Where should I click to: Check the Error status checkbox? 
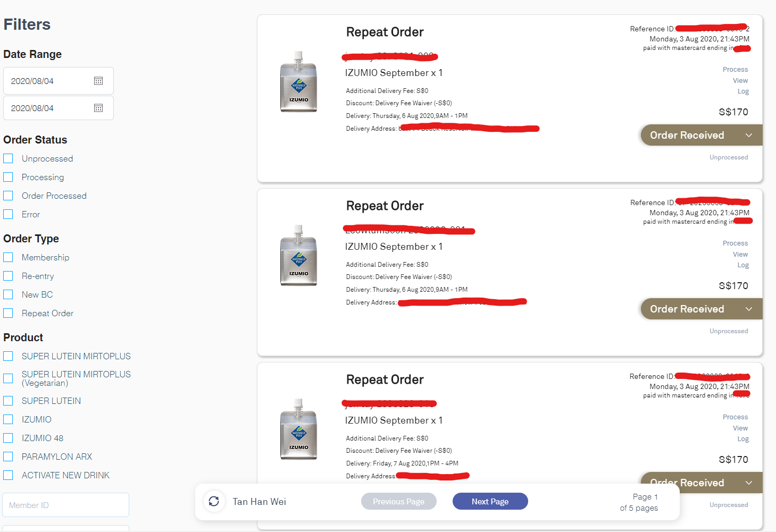click(x=8, y=214)
